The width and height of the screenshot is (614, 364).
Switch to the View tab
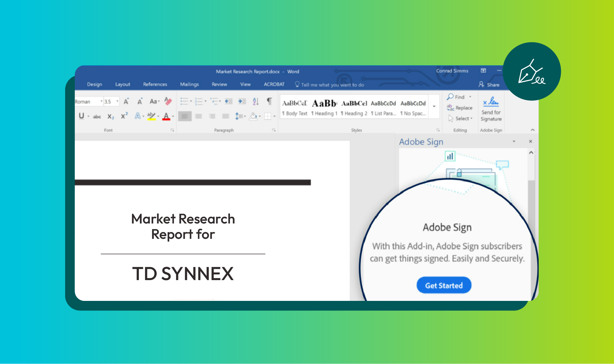click(245, 84)
